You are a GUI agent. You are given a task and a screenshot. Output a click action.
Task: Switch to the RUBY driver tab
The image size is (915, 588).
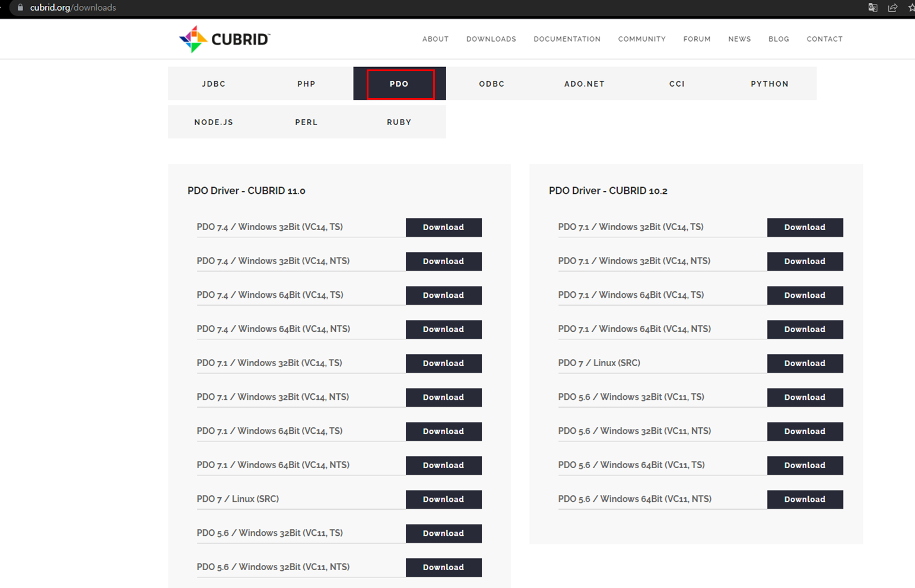399,122
